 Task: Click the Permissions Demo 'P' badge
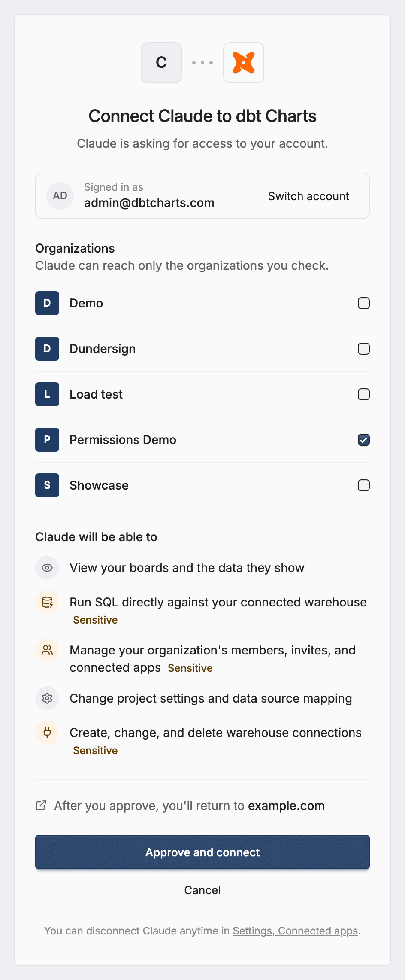coord(47,440)
